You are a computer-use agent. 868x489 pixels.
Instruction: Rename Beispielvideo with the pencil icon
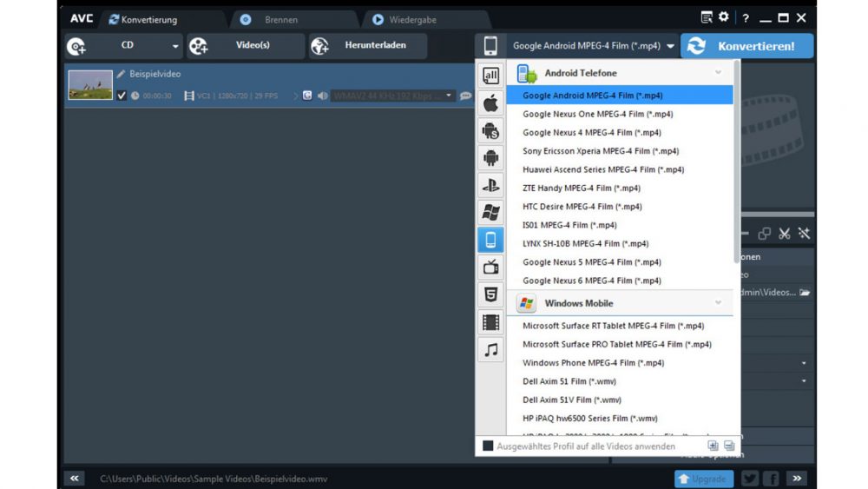[121, 74]
